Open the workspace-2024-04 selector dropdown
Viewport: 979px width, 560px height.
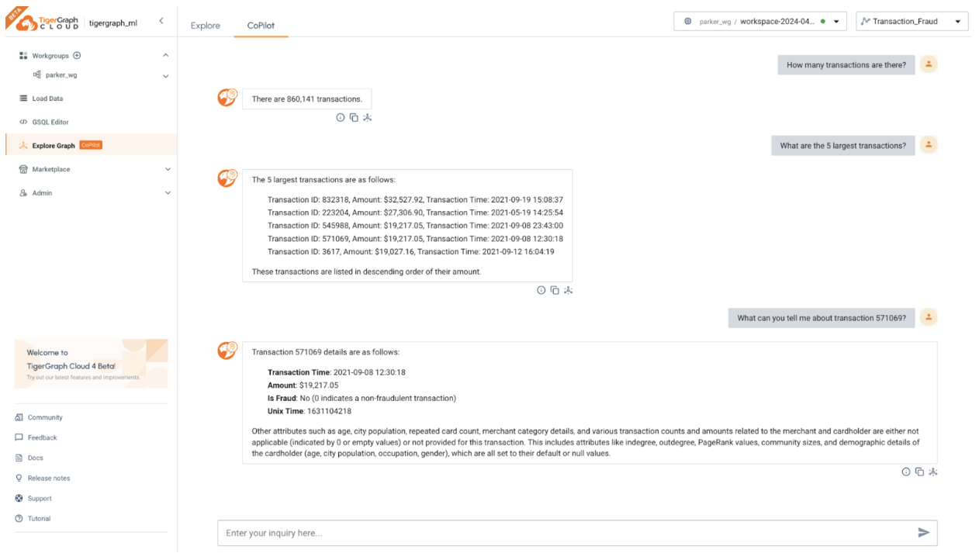pyautogui.click(x=834, y=21)
